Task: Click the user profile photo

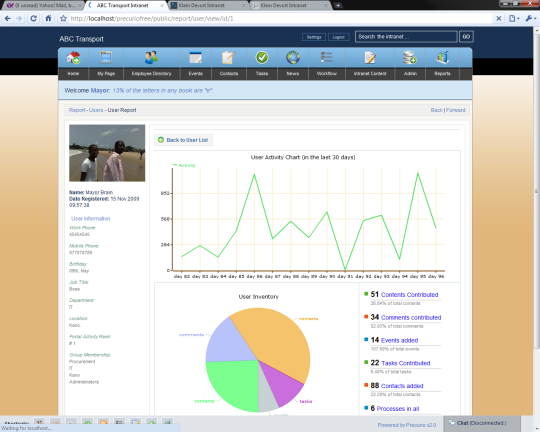Action: point(107,153)
